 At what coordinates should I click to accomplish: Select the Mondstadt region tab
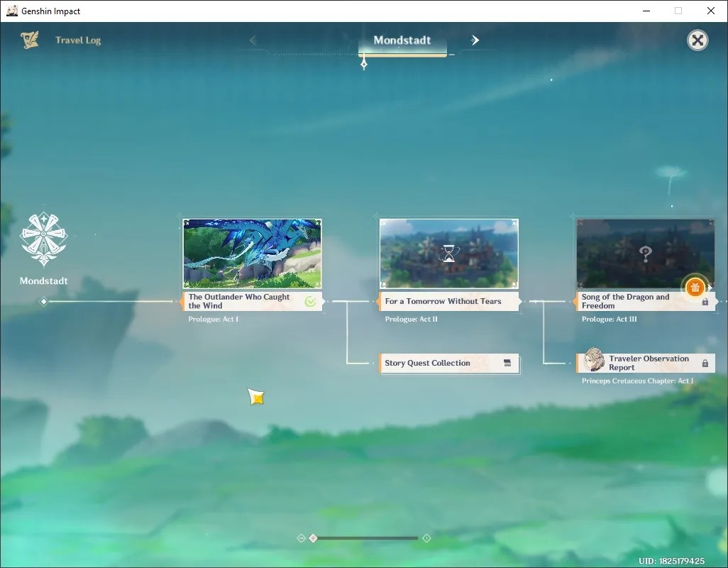[x=402, y=40]
